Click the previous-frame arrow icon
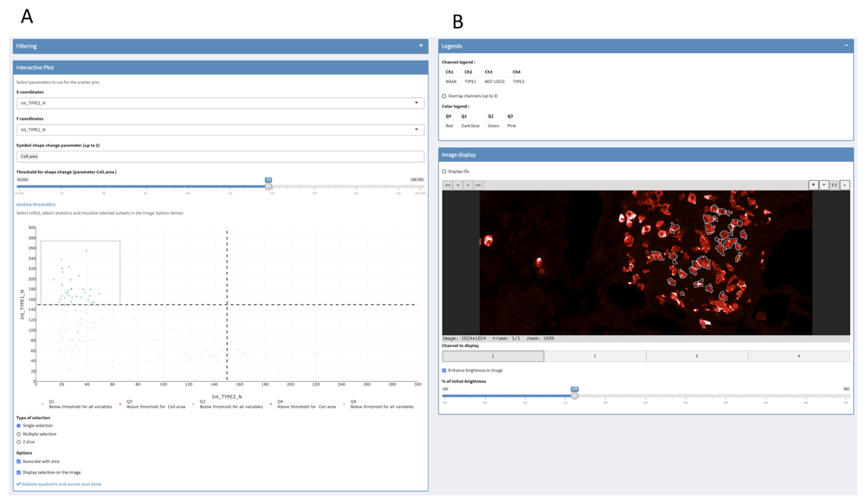 click(458, 184)
